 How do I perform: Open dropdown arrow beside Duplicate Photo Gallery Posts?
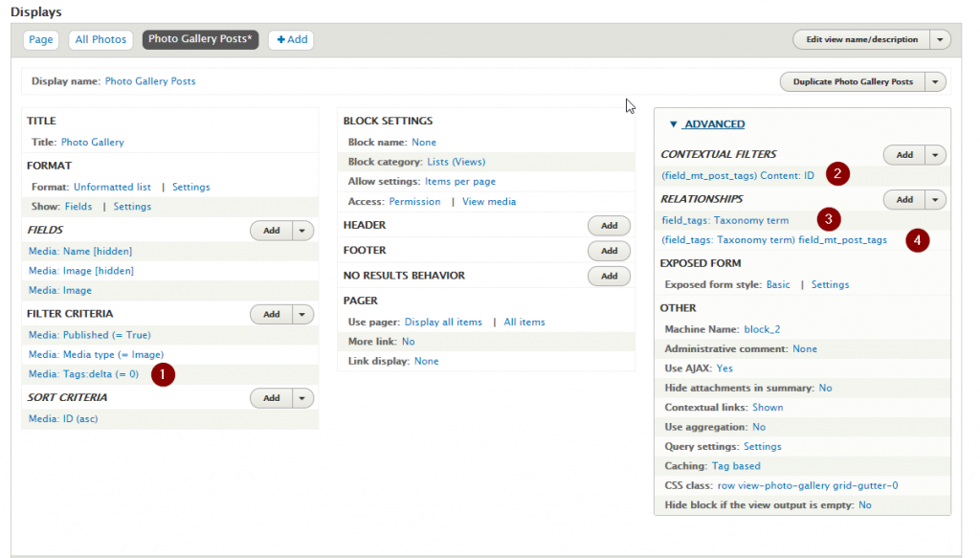pos(936,82)
